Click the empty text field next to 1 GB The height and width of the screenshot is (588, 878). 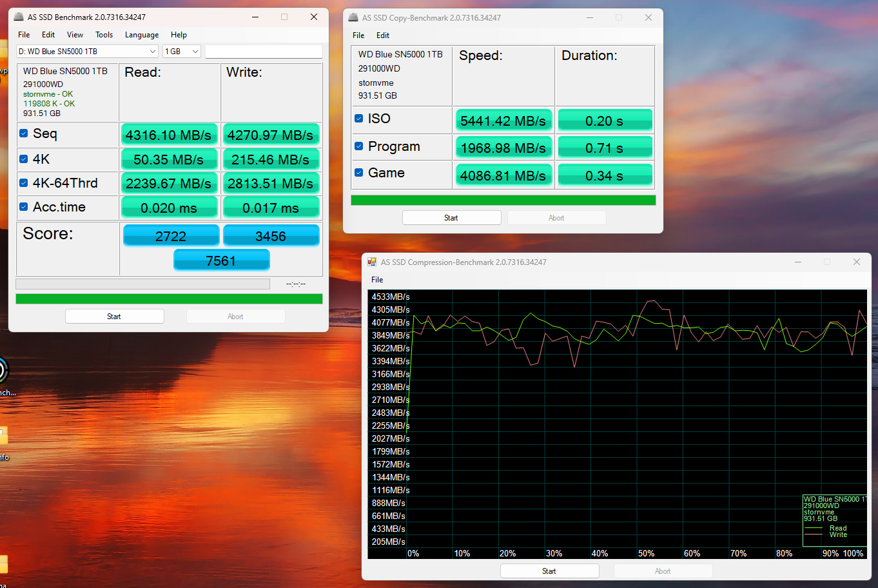point(264,52)
